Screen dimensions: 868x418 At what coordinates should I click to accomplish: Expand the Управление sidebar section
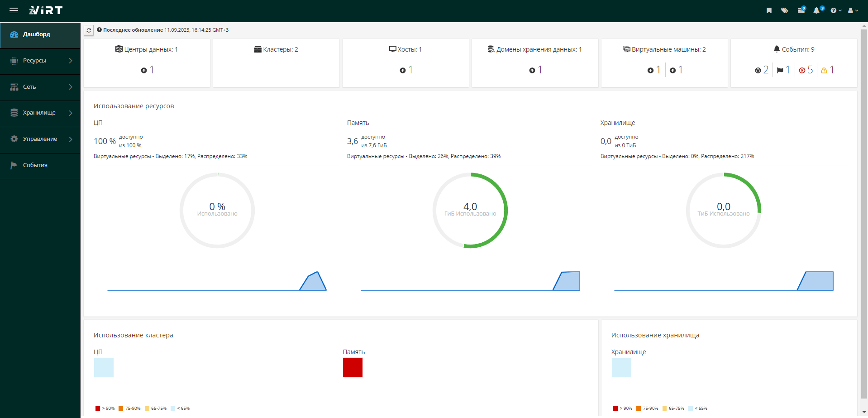coord(40,139)
